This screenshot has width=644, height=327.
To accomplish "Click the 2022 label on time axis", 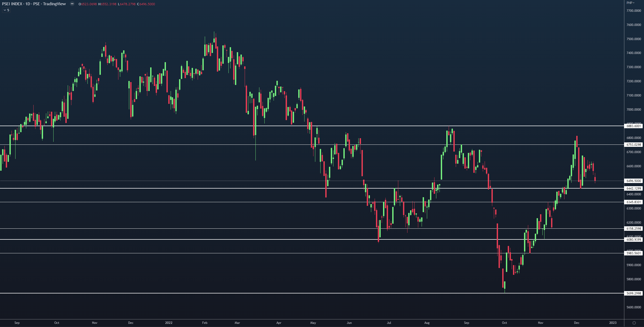I will [169, 323].
